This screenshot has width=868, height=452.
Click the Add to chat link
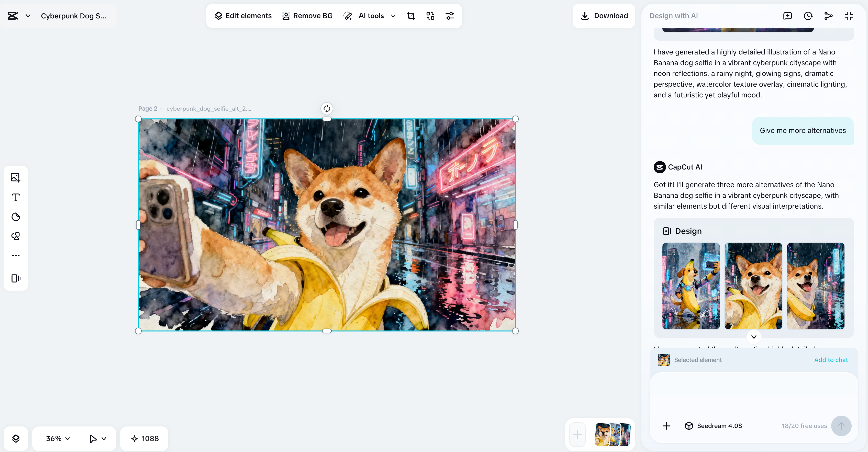point(831,360)
